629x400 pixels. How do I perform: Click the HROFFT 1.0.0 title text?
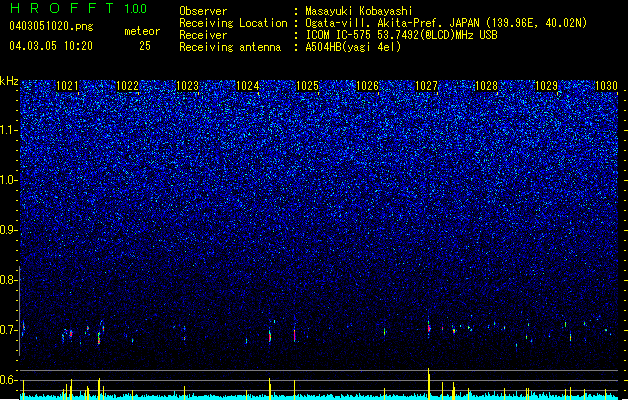(x=78, y=8)
